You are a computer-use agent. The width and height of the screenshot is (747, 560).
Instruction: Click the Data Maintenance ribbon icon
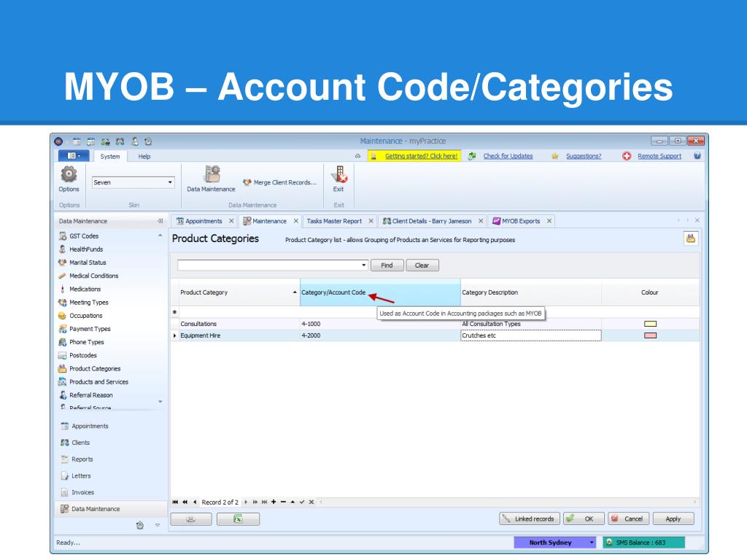[x=211, y=179]
